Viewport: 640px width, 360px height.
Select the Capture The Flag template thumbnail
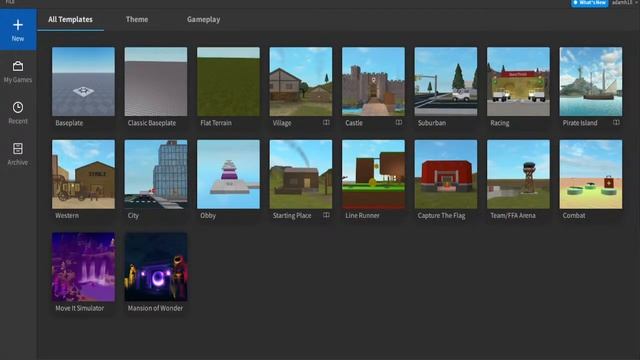pos(446,174)
